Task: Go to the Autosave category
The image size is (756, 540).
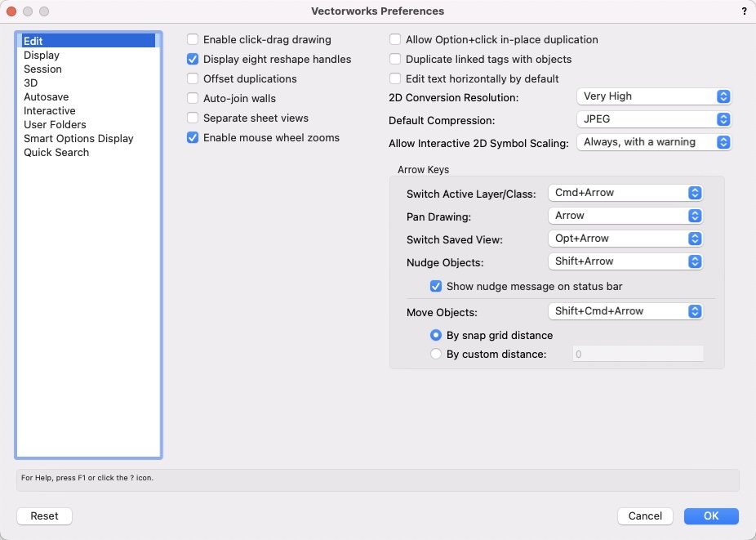Action: click(x=89, y=96)
